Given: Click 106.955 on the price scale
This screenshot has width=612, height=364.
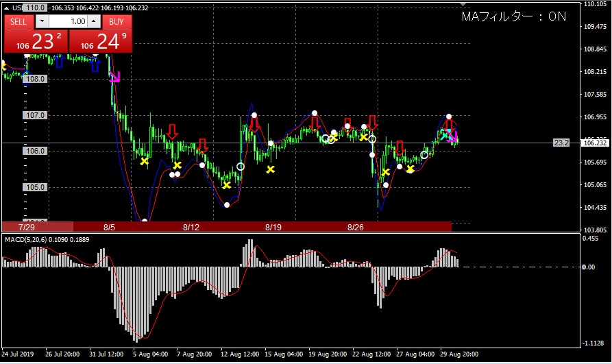Looking at the screenshot, I should (596, 117).
